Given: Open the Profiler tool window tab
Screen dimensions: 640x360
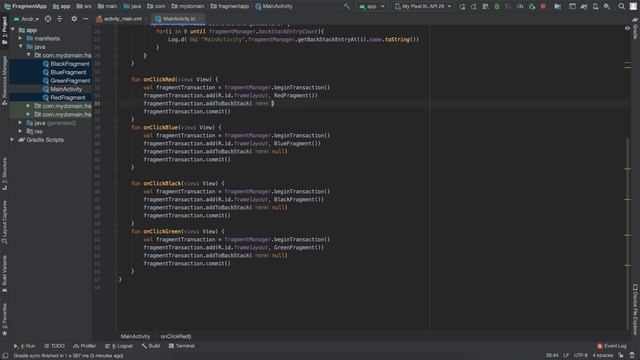Looking at the screenshot, I should pos(84,346).
